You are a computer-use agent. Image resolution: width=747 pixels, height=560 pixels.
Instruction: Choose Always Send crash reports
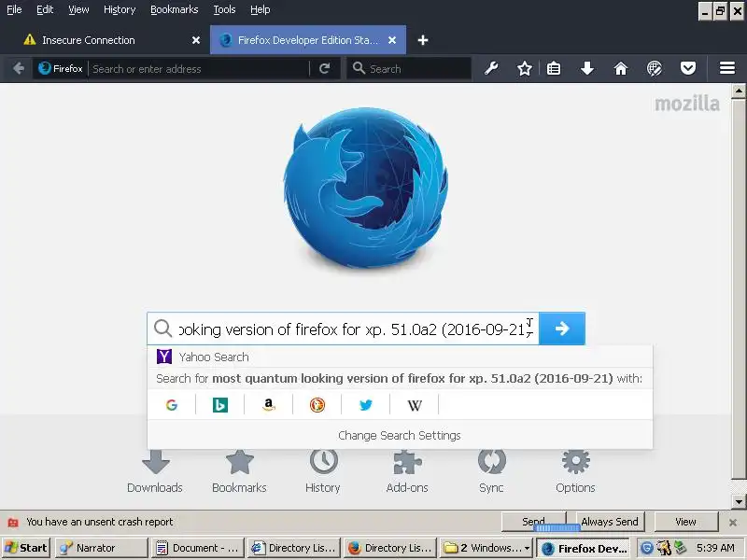point(610,522)
